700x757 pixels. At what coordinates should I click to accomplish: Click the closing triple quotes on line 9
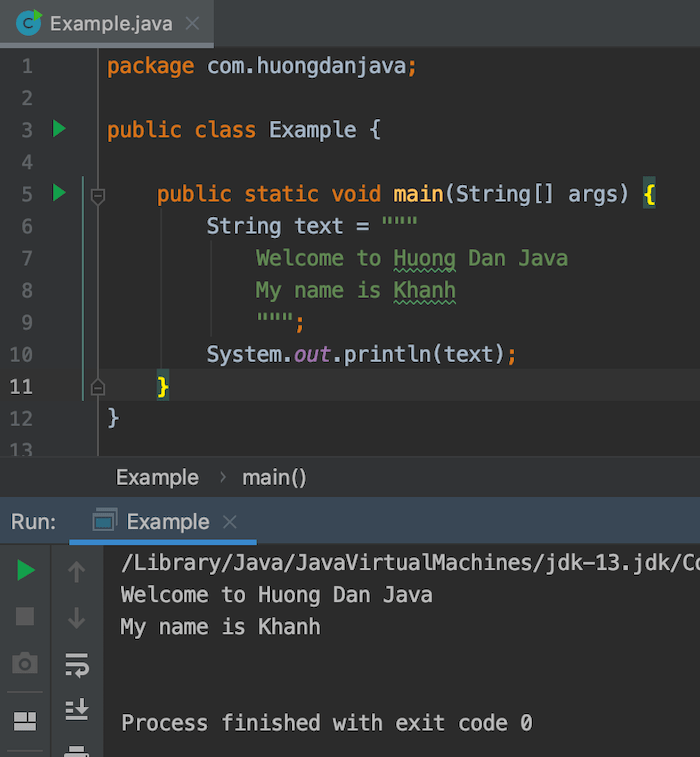[x=274, y=318]
